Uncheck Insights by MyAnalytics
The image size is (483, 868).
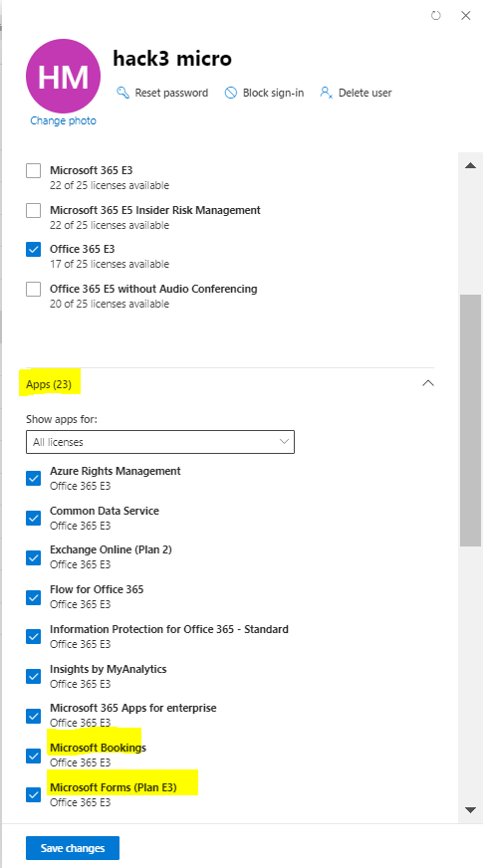pyautogui.click(x=33, y=677)
